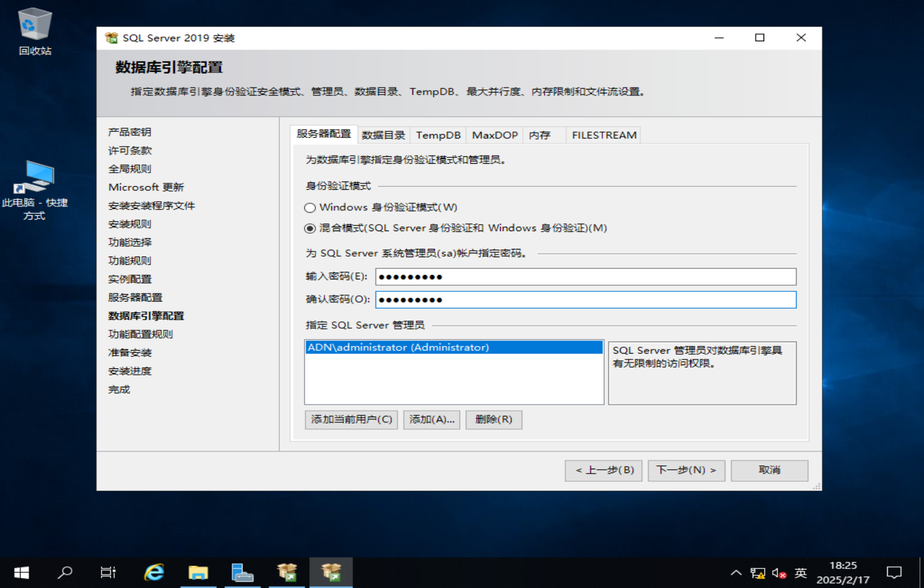Click bold 数据库引擎配置 step in the sidebar

(x=146, y=316)
